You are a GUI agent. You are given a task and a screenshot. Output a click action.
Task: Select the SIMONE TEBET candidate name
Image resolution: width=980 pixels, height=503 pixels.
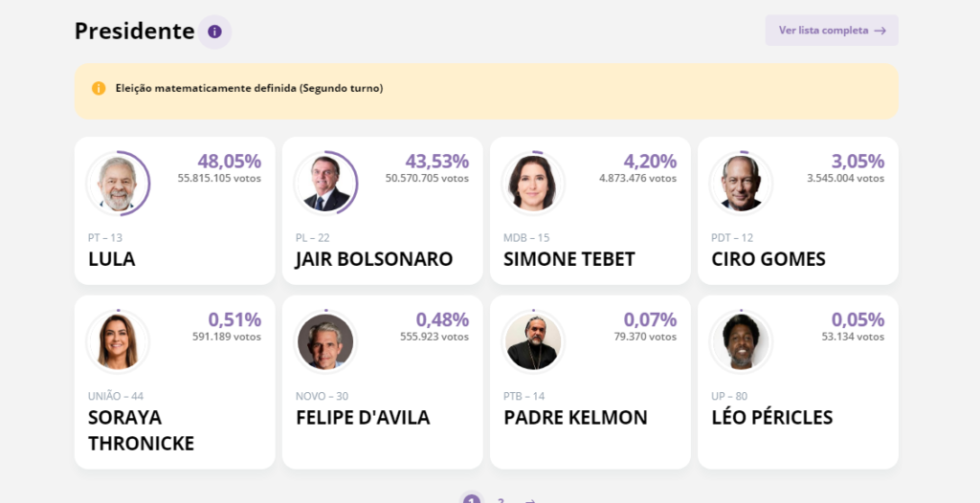[x=569, y=259]
